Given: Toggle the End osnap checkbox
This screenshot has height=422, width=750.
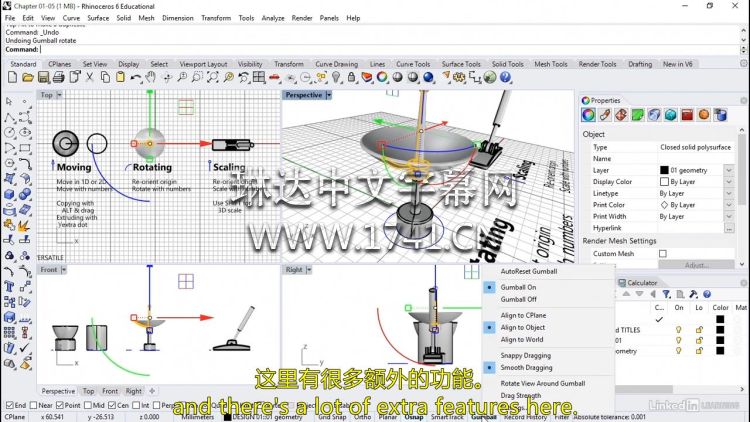Looking at the screenshot, I should 10,405.
